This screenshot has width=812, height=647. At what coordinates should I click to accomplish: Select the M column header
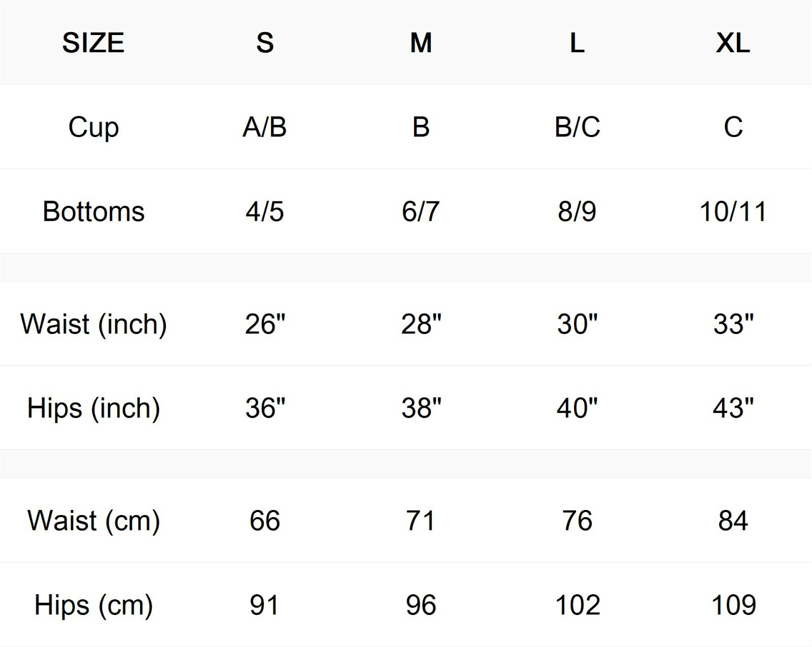[421, 43]
